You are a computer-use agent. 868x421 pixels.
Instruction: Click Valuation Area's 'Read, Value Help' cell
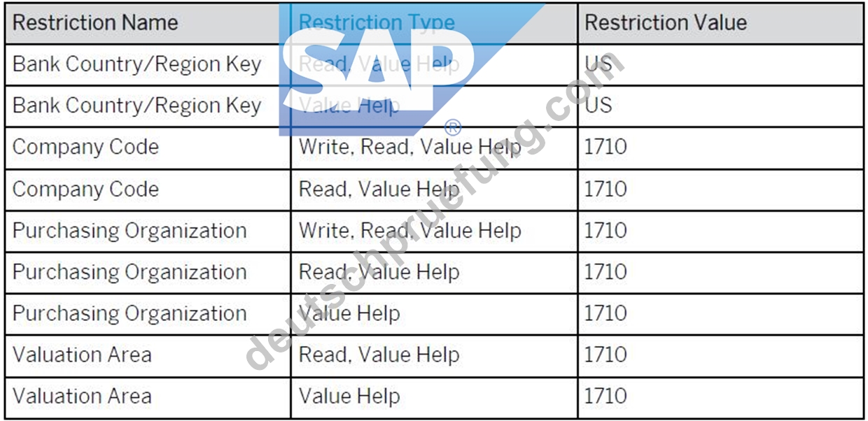click(434, 355)
